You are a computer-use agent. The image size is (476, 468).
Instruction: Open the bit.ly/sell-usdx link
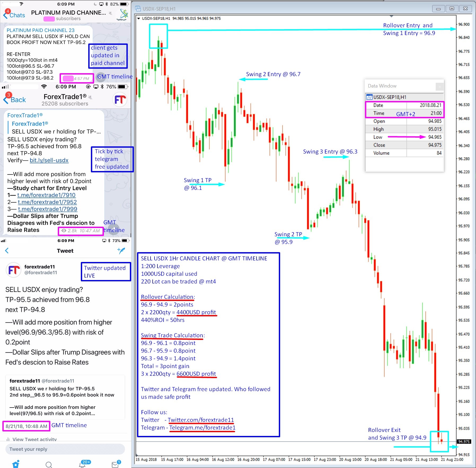tap(49, 160)
